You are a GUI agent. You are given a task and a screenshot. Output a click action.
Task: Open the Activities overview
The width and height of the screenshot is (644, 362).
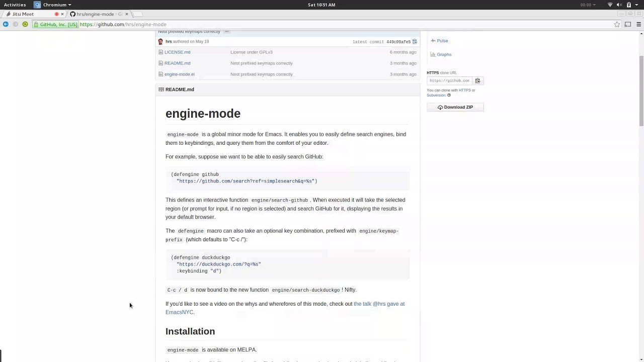[x=15, y=5]
